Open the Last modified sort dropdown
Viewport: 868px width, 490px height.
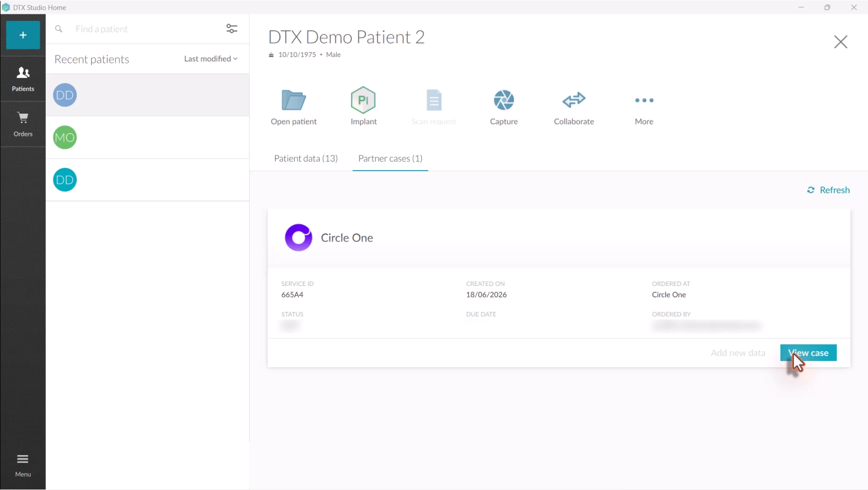point(211,59)
